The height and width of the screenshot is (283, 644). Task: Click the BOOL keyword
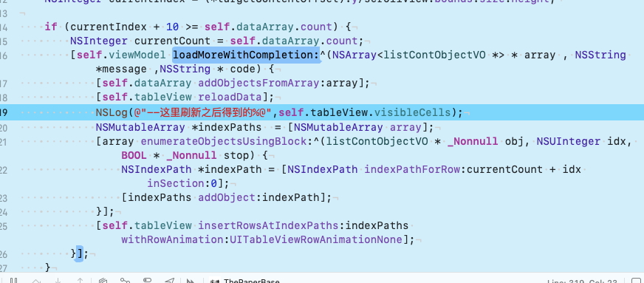(x=134, y=156)
